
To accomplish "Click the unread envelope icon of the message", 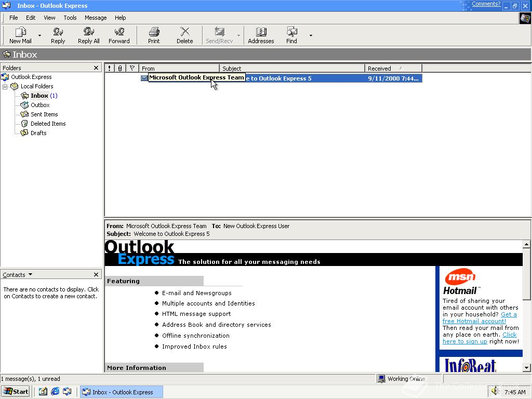I will click(x=144, y=78).
